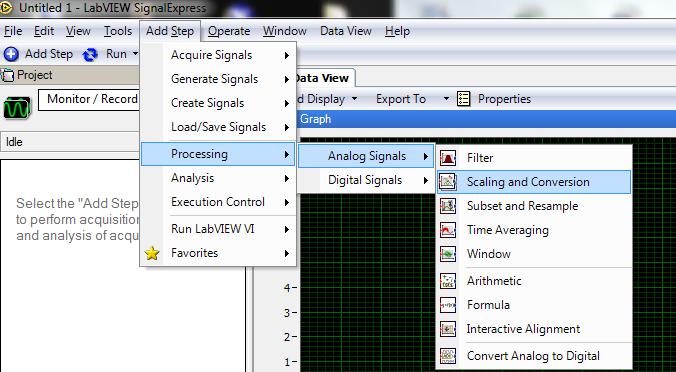Image resolution: width=676 pixels, height=372 pixels.
Task: Expand the Create Signals submenu
Action: pyautogui.click(x=219, y=103)
